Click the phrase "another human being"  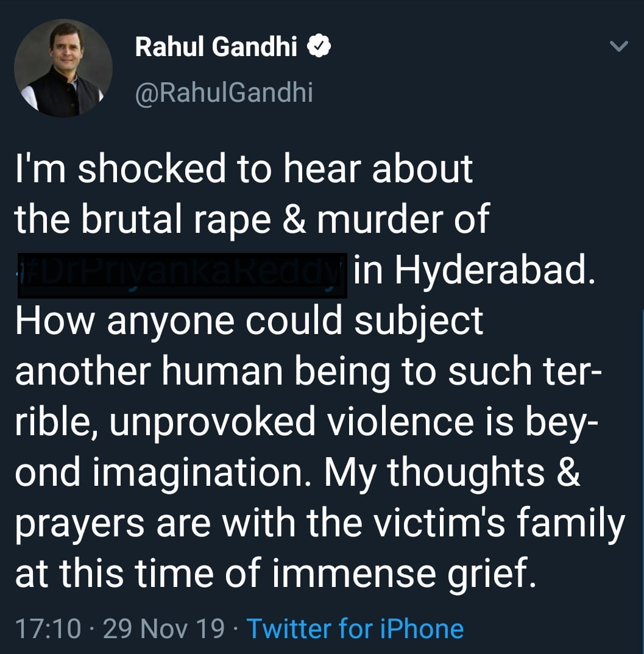point(202,371)
